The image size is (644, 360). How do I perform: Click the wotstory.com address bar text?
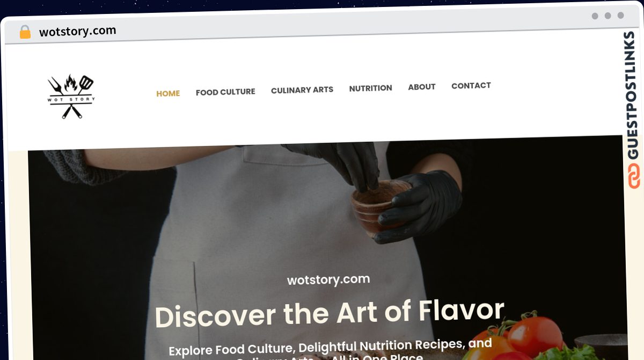click(78, 31)
